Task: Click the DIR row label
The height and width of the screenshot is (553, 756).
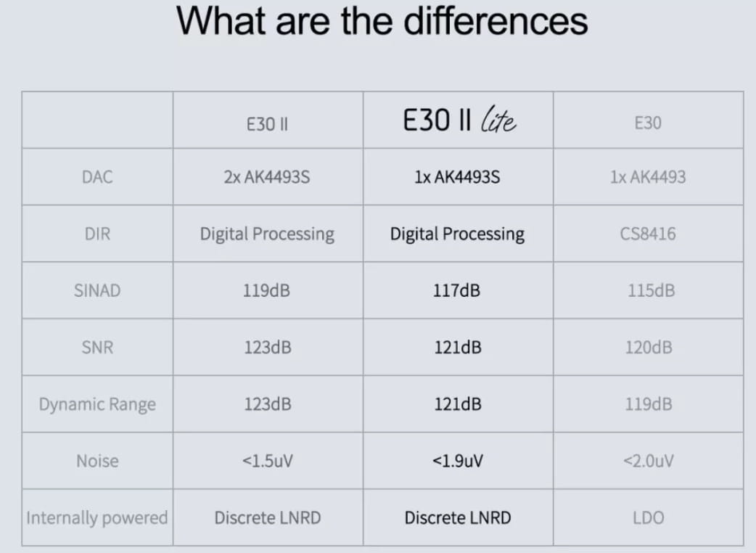Action: (x=98, y=234)
